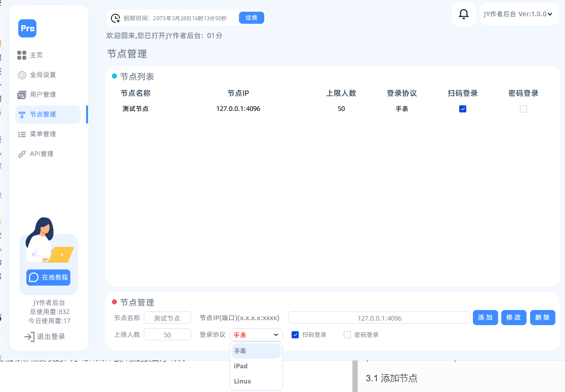Open the 全局设置 sidebar icon
The image size is (565, 392).
[x=21, y=74]
